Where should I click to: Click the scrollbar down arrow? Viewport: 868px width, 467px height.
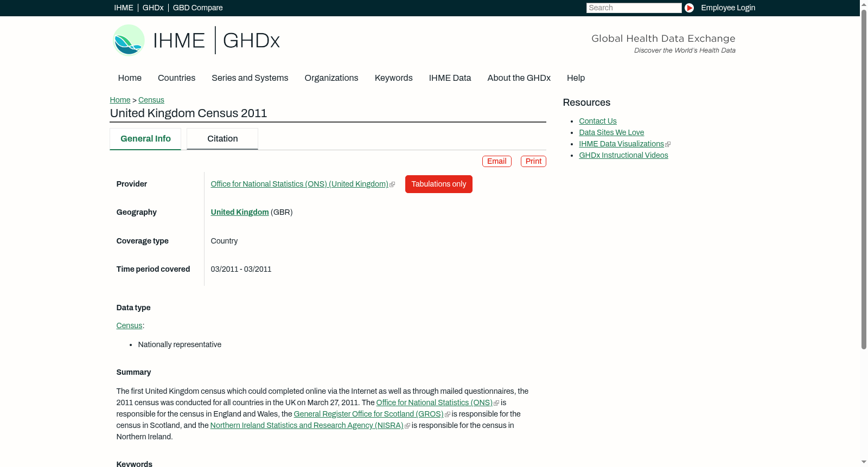[x=864, y=463]
